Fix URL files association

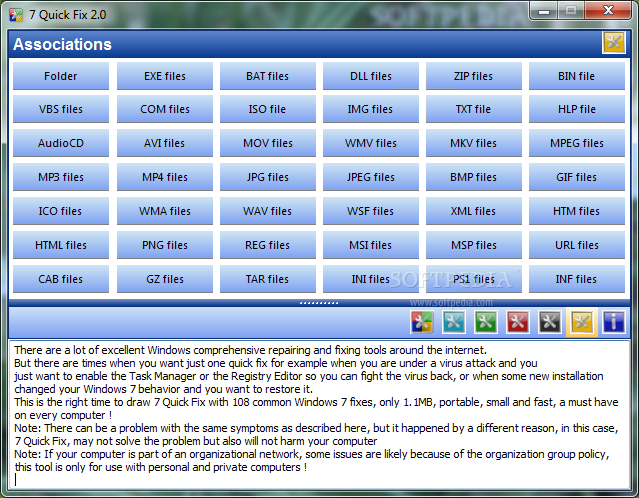coord(577,245)
